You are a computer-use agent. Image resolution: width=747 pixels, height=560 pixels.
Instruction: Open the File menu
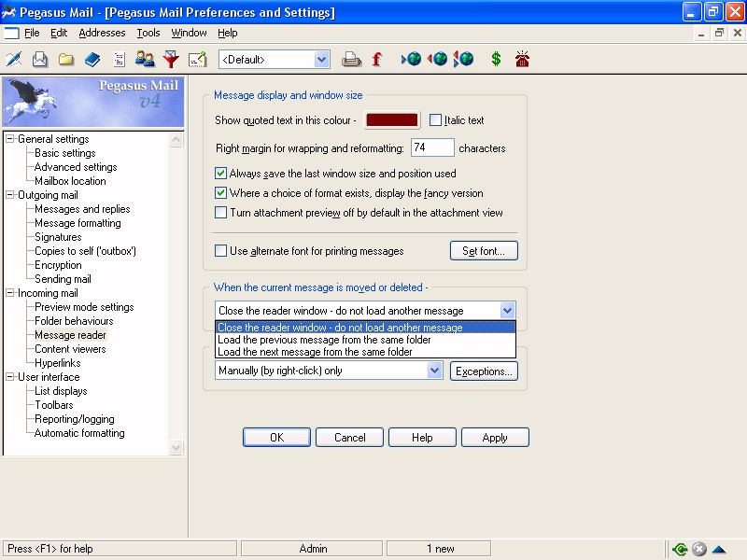pyautogui.click(x=32, y=33)
